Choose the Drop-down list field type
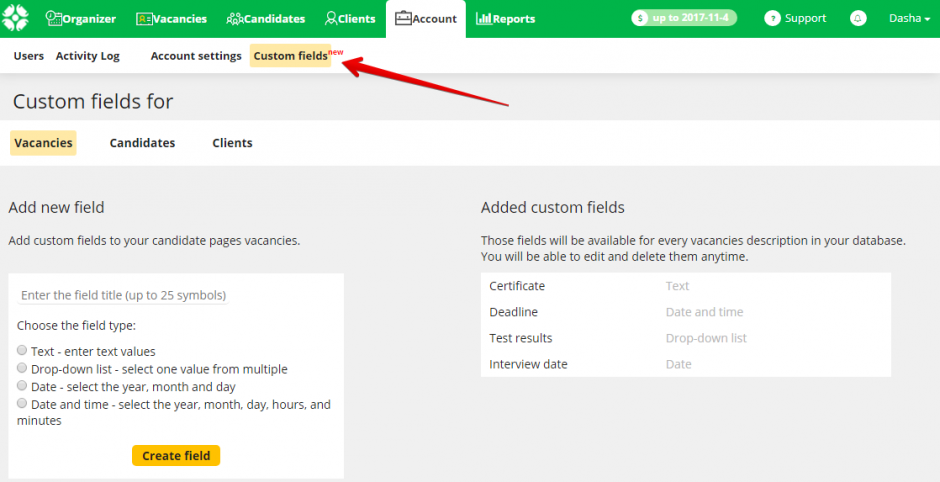The height and width of the screenshot is (482, 940). 22,368
